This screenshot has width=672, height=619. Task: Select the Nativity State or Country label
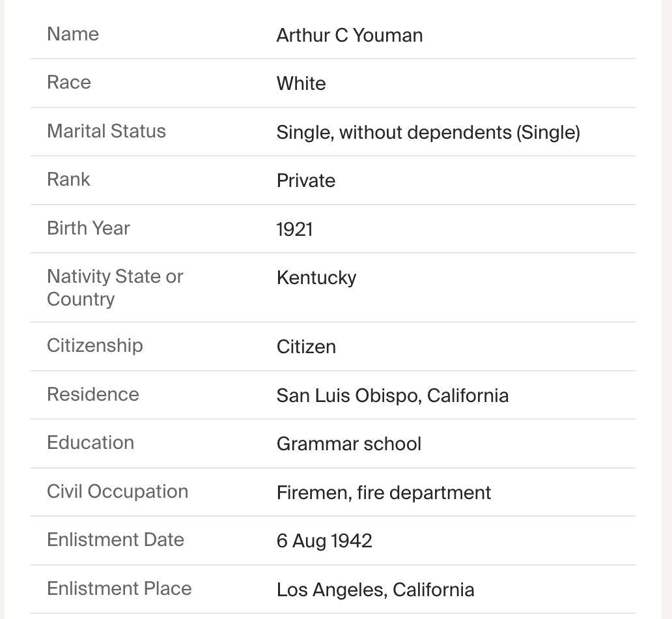click(115, 287)
